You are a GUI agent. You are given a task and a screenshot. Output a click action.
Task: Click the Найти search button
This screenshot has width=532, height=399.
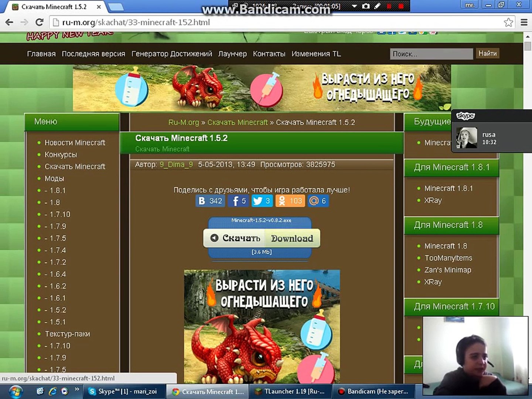(x=487, y=54)
